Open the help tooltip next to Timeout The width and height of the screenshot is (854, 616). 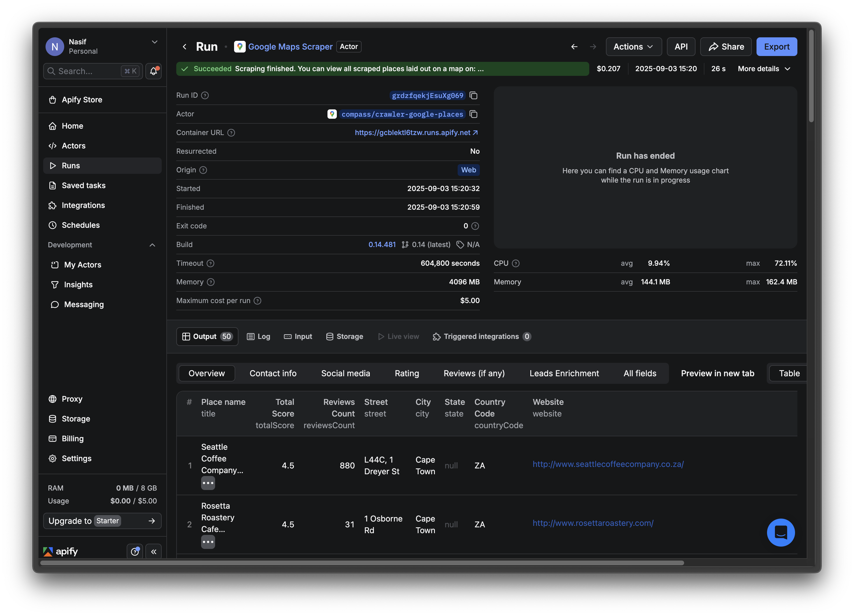(210, 263)
